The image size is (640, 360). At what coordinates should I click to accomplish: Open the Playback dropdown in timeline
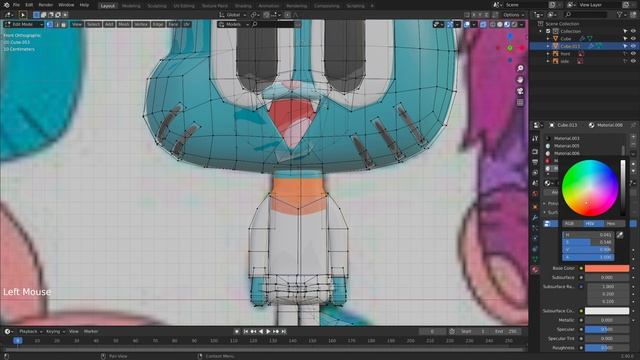click(31, 331)
